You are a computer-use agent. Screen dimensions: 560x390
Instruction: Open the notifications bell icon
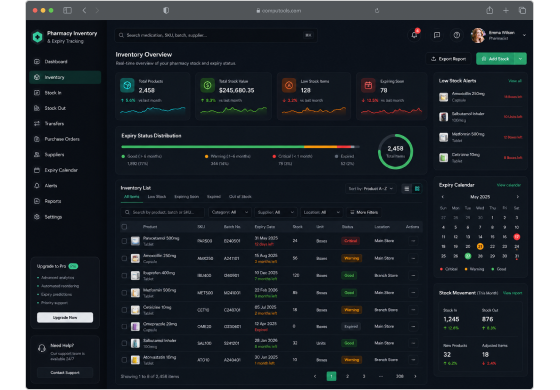414,35
